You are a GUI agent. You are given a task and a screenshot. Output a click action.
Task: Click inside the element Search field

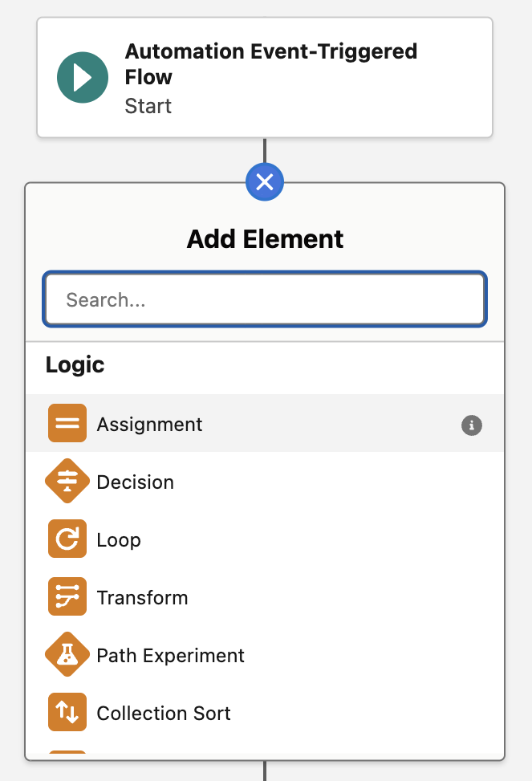(265, 298)
